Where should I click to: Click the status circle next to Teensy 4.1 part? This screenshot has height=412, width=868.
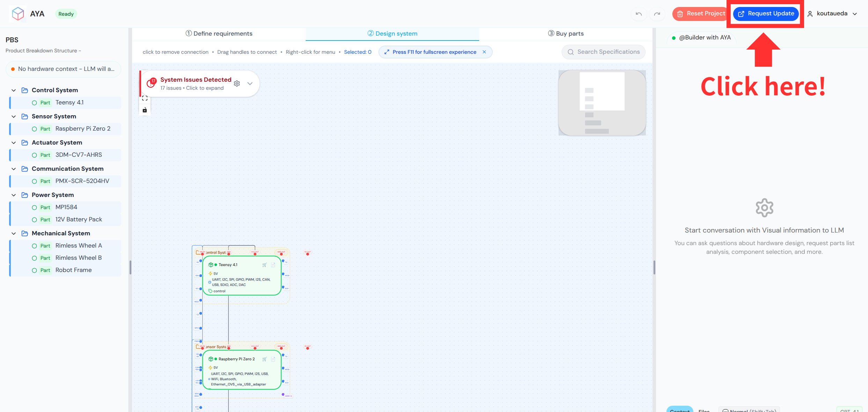click(x=34, y=102)
